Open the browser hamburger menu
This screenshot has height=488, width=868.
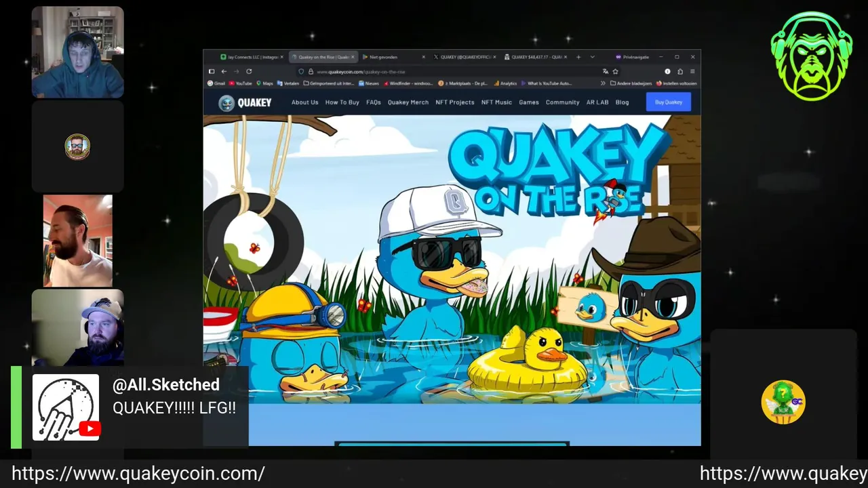coord(692,71)
